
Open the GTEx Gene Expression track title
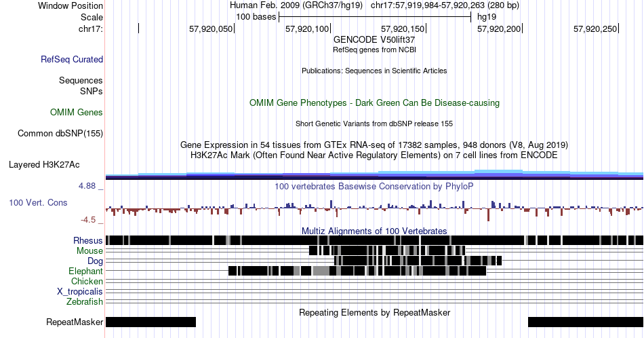pos(374,145)
